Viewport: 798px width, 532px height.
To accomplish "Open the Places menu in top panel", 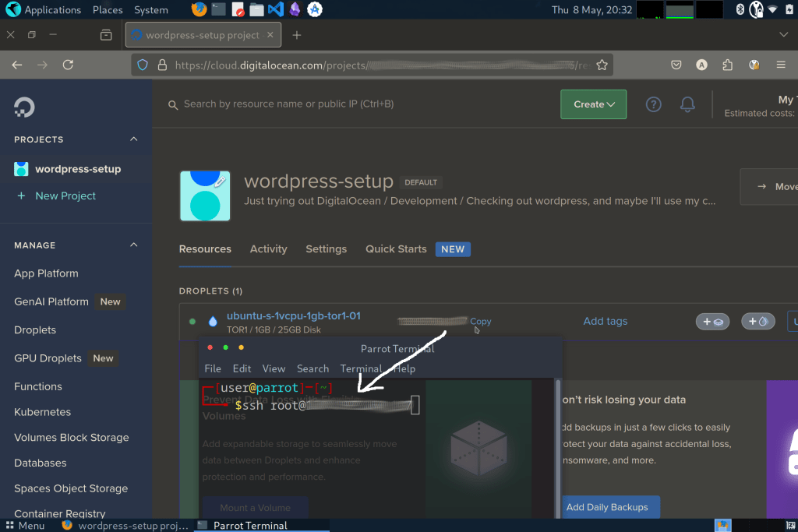I will (x=108, y=9).
